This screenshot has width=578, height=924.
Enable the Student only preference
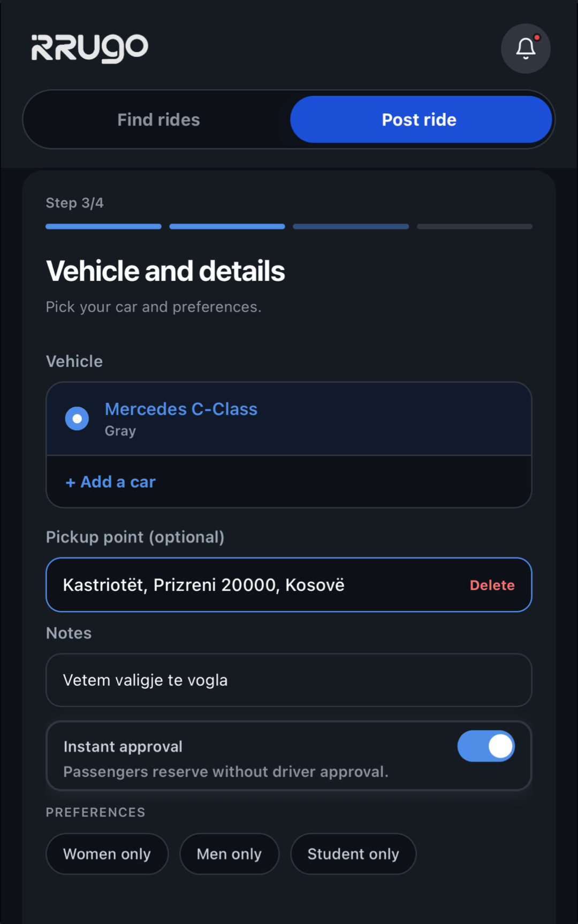coord(353,854)
